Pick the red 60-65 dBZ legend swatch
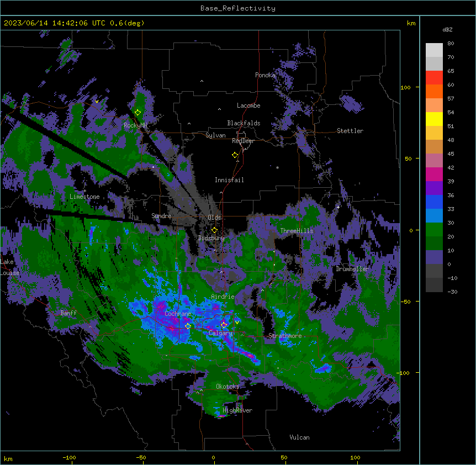 pos(434,78)
